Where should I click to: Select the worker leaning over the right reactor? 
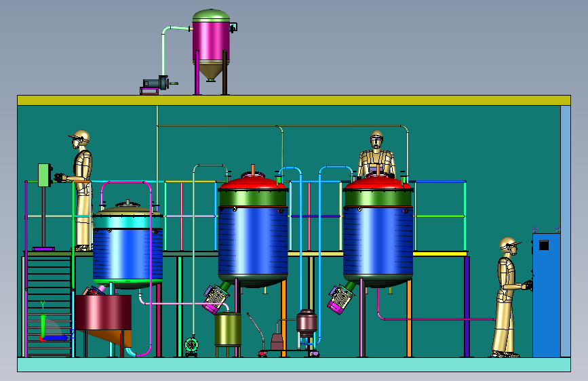click(376, 155)
